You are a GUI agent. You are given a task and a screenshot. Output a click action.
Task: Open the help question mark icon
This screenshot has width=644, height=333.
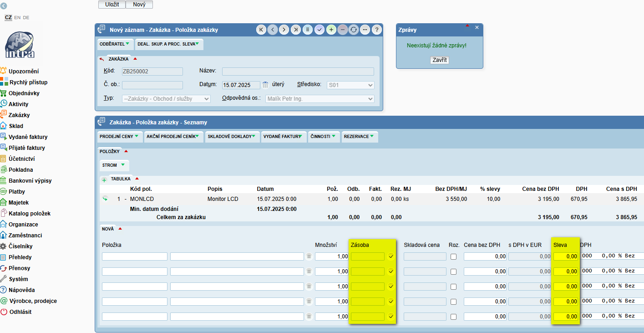[376, 30]
